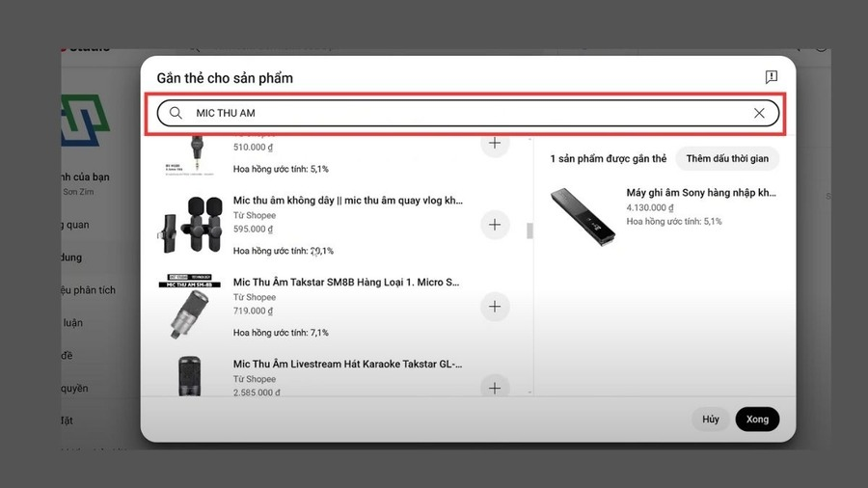Select the Takstar SM8B product image
This screenshot has width=868, height=488.
(x=190, y=307)
